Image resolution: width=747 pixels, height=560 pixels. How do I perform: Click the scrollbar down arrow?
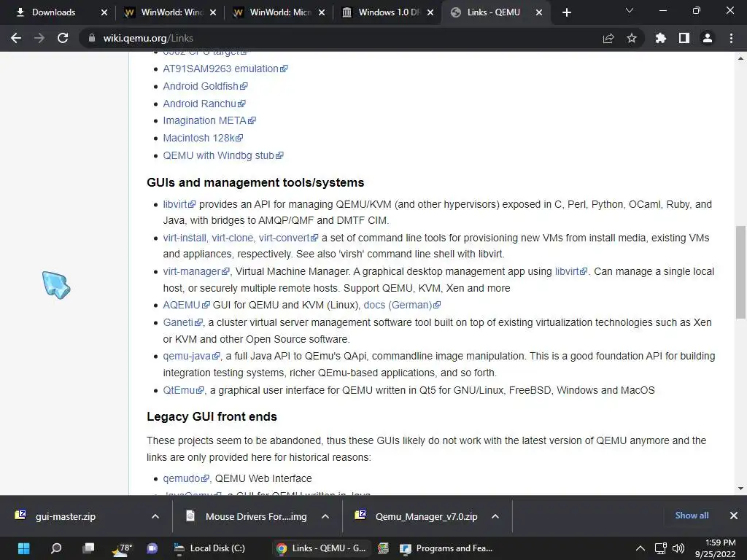coord(740,488)
